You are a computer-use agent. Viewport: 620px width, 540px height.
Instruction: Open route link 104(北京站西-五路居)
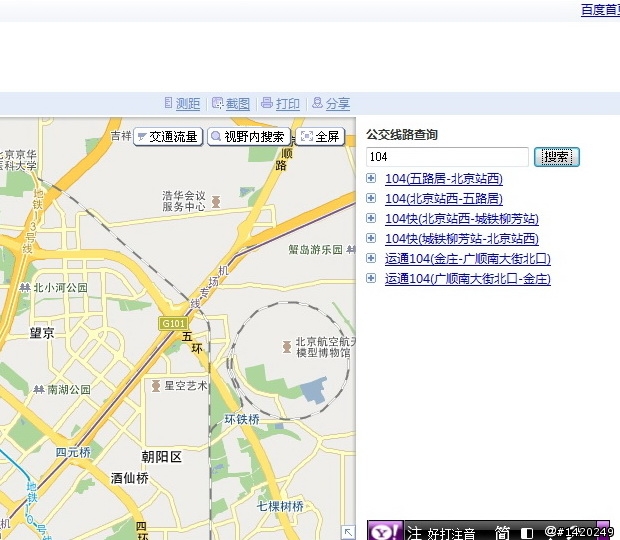[444, 198]
